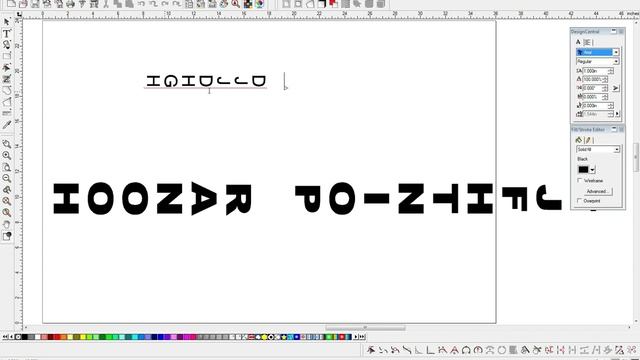640x360 pixels.
Task: Select the rectangle shape tool
Action: coord(7,56)
